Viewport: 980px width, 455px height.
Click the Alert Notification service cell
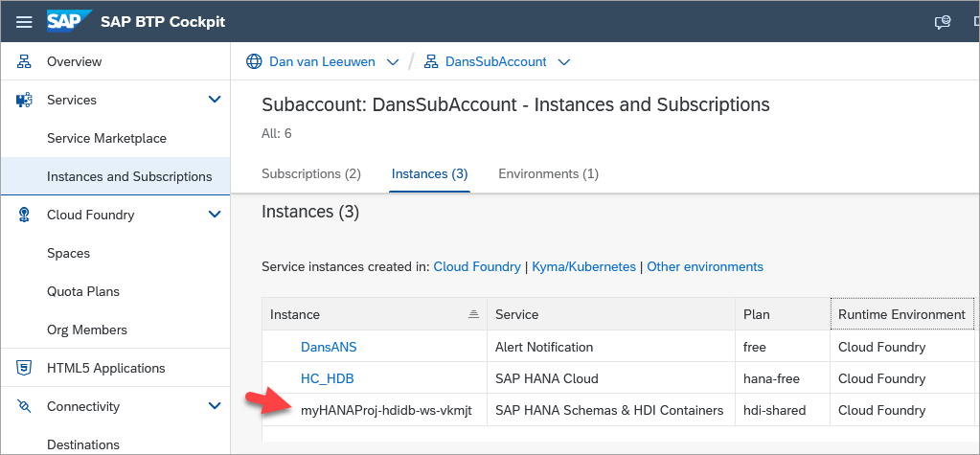[x=610, y=347]
